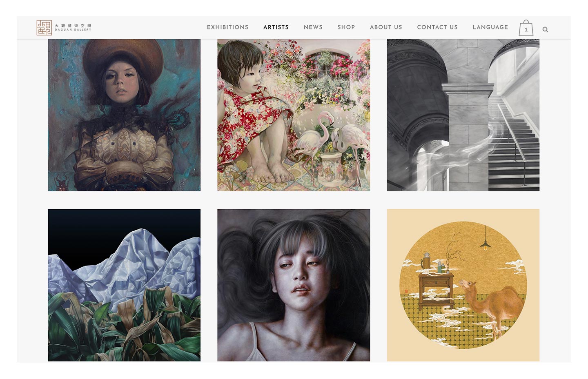This screenshot has width=588, height=379.
Task: Open the crumpled paper mountains painting
Action: (x=124, y=285)
